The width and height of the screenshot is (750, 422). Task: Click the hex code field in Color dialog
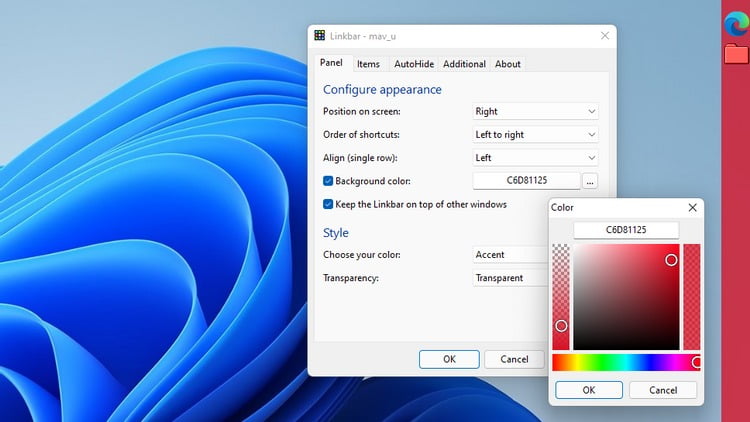tap(626, 230)
